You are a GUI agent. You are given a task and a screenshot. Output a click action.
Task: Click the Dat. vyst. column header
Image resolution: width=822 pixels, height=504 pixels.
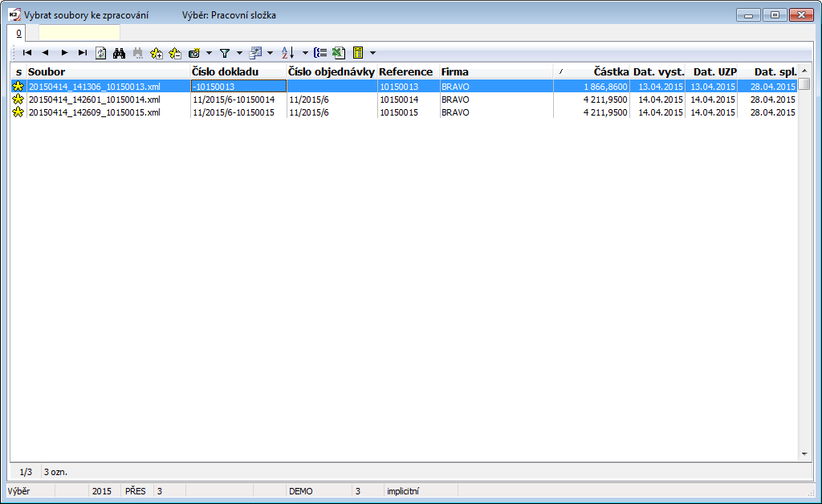pos(658,71)
